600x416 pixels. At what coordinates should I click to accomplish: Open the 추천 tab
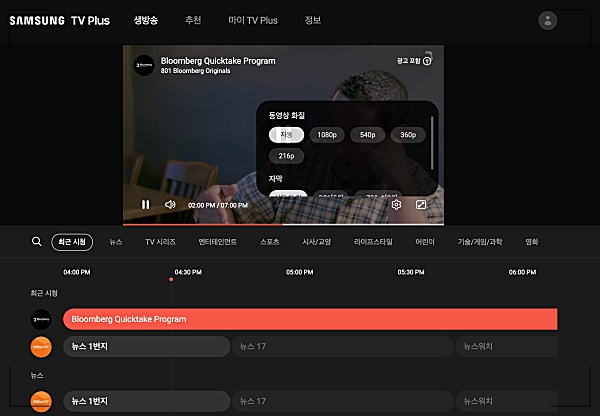coord(193,20)
